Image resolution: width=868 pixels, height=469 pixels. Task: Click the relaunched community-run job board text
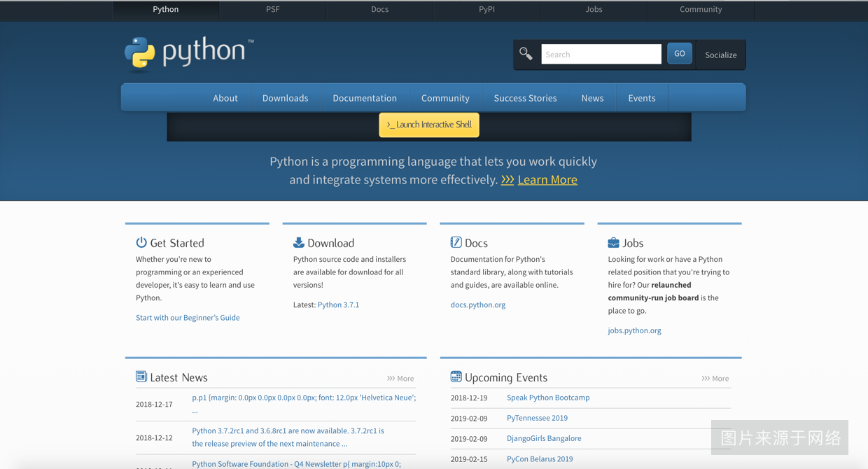pyautogui.click(x=653, y=291)
